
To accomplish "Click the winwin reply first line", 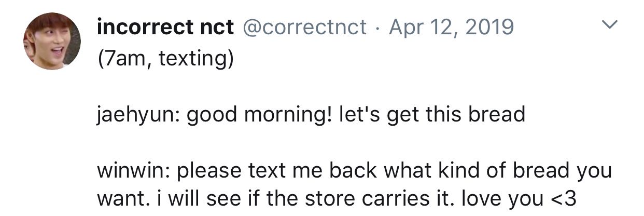I will pos(354,171).
